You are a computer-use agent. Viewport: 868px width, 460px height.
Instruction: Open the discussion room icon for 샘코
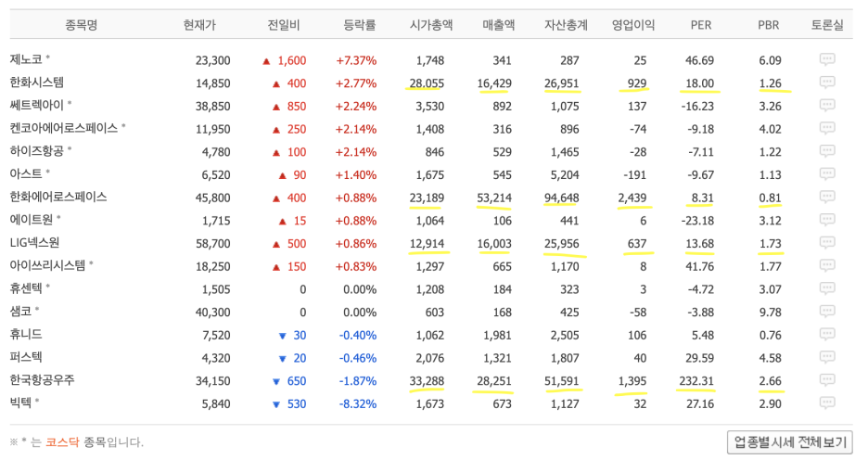pos(827,312)
